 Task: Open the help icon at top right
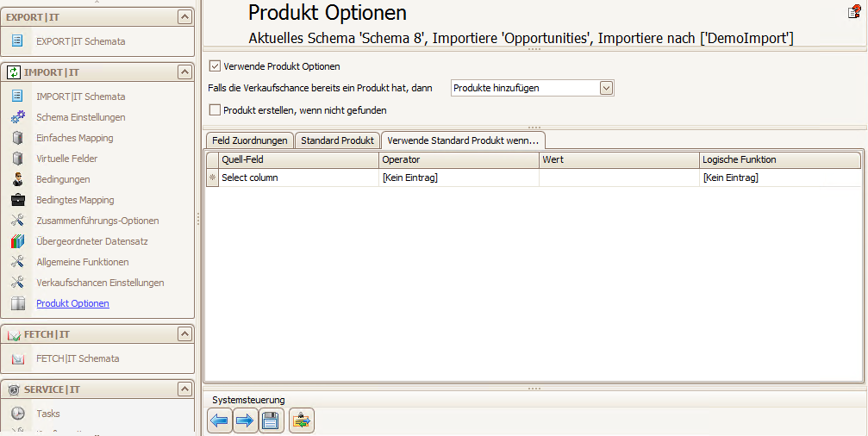tap(855, 11)
